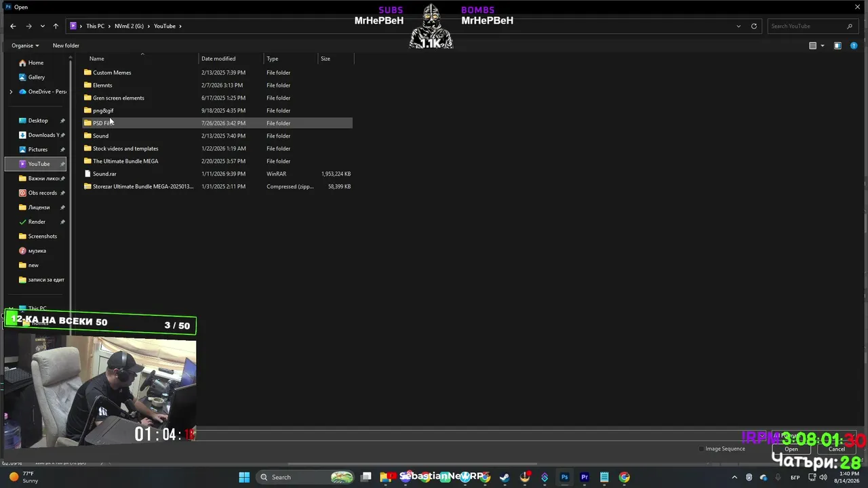Expand the address bar history dropdown

pos(738,26)
